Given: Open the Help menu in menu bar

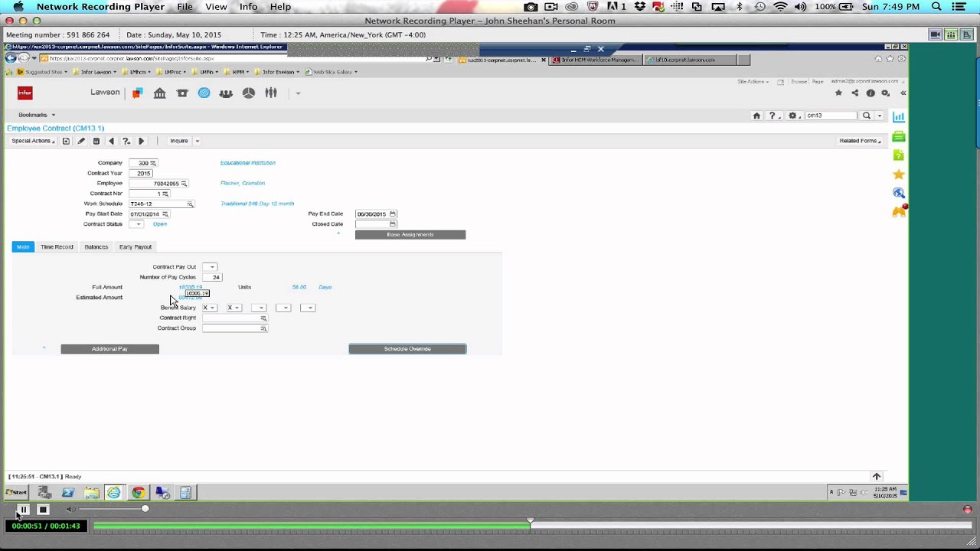Looking at the screenshot, I should [280, 7].
